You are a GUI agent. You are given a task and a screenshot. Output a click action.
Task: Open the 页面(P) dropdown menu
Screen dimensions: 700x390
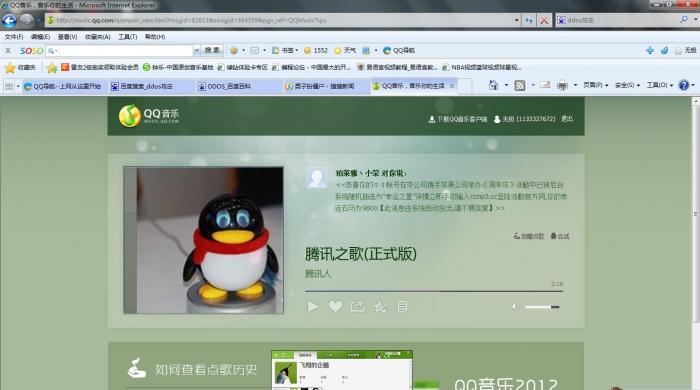point(596,85)
